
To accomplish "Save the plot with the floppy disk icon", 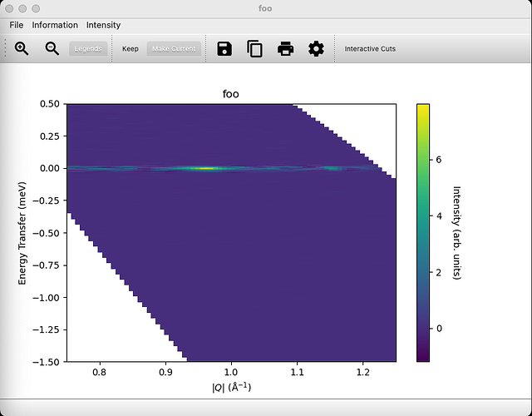I will tap(224, 48).
